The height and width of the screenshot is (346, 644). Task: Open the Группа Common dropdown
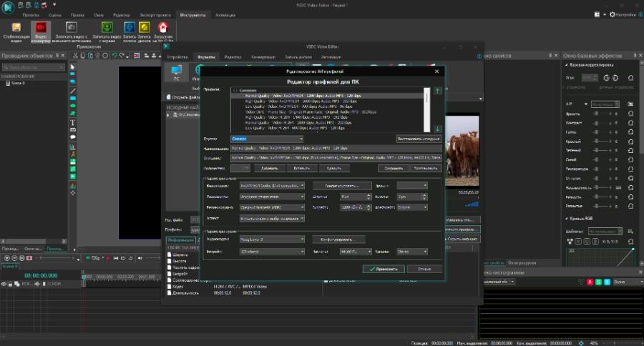point(268,139)
